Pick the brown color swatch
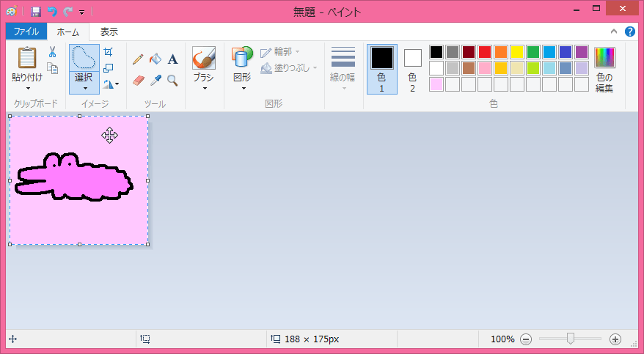 (469, 68)
